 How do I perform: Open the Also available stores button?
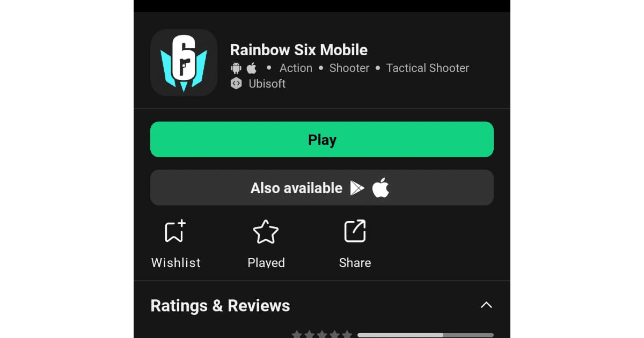coord(322,188)
